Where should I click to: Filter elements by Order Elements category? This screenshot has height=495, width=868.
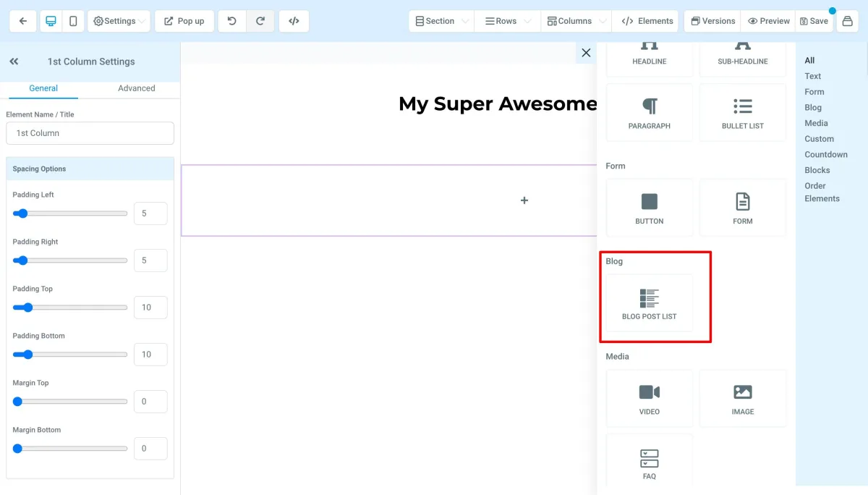(822, 192)
